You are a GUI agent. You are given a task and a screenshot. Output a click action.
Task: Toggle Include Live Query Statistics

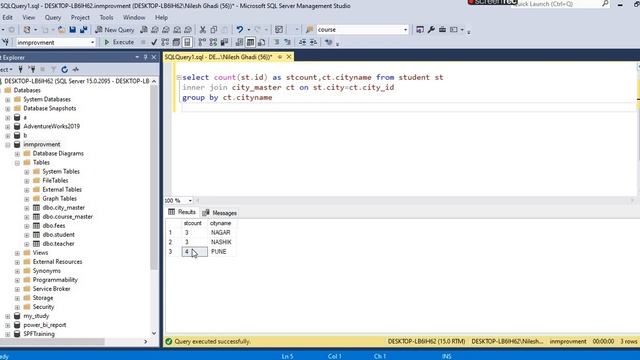point(213,42)
